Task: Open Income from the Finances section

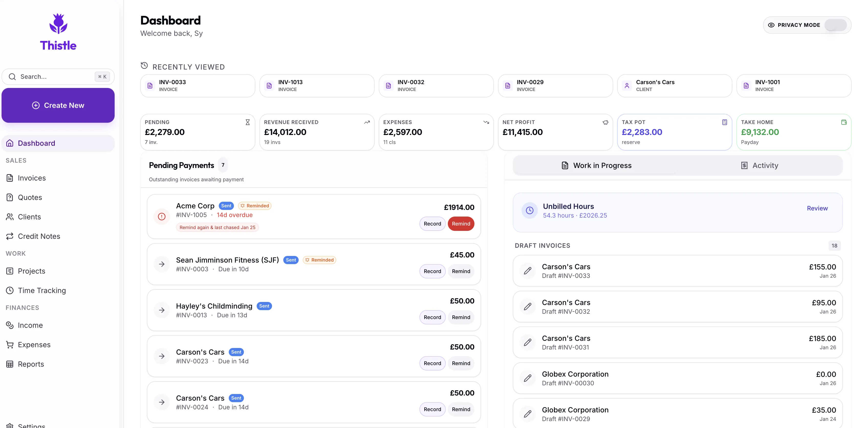Action: tap(30, 325)
